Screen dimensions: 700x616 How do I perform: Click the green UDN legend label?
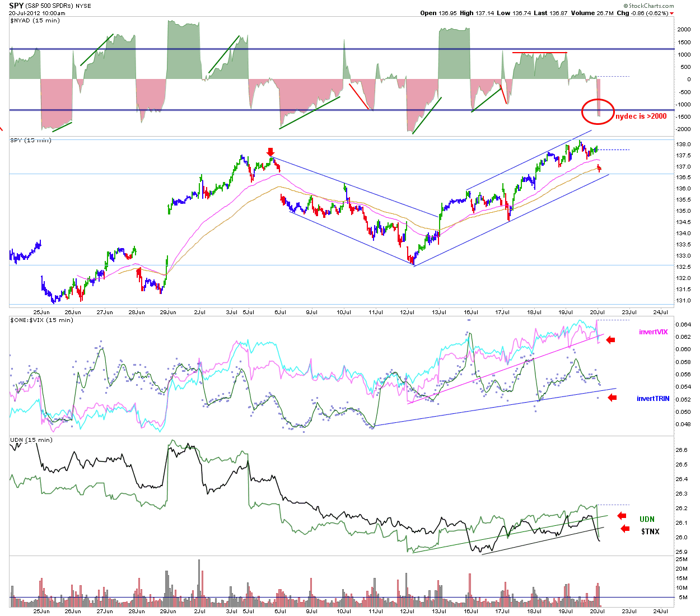[x=647, y=519]
